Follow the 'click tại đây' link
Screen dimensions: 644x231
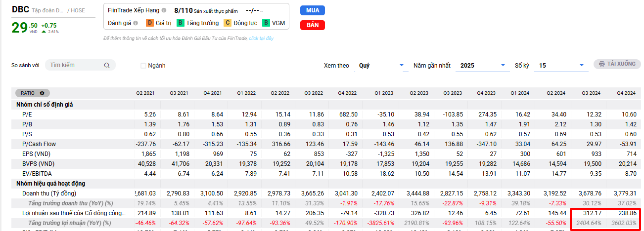(x=261, y=38)
